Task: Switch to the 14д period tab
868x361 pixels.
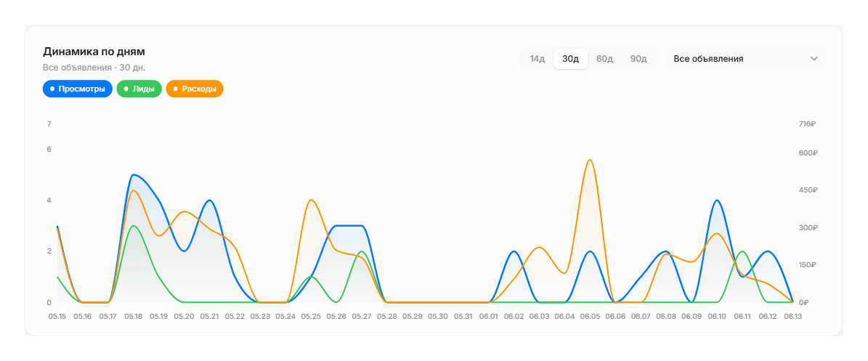Action: click(x=538, y=59)
